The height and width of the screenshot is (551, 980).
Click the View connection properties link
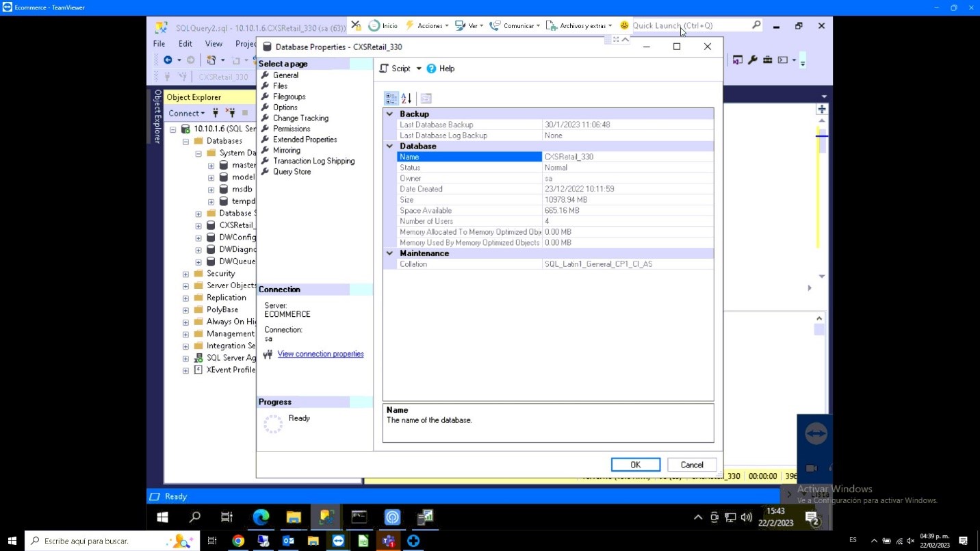point(320,354)
